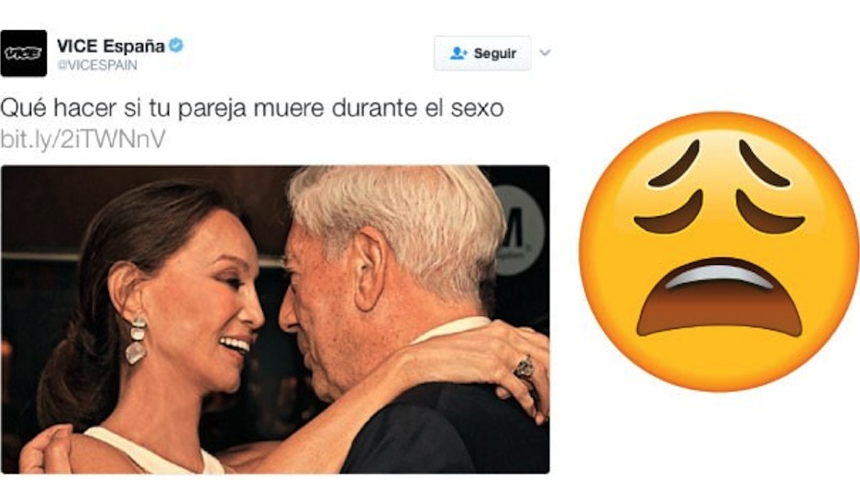
Task: Click the blue verified badge
Action: tap(176, 45)
